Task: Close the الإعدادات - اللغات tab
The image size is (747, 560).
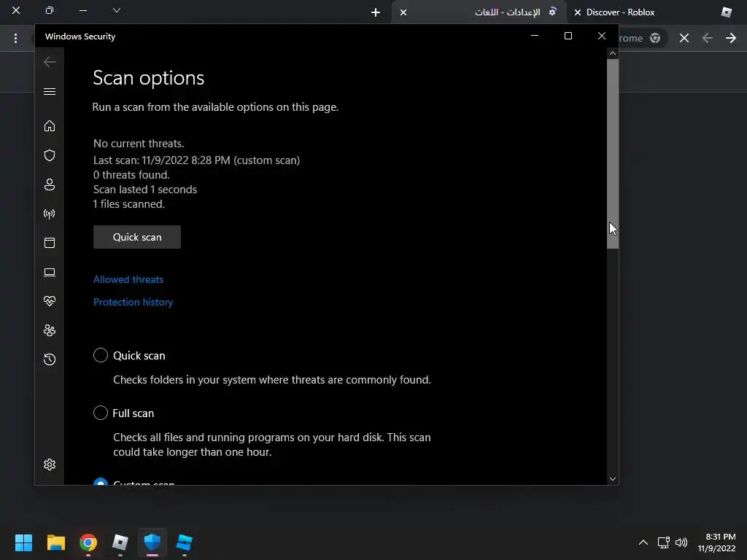Action: point(403,12)
